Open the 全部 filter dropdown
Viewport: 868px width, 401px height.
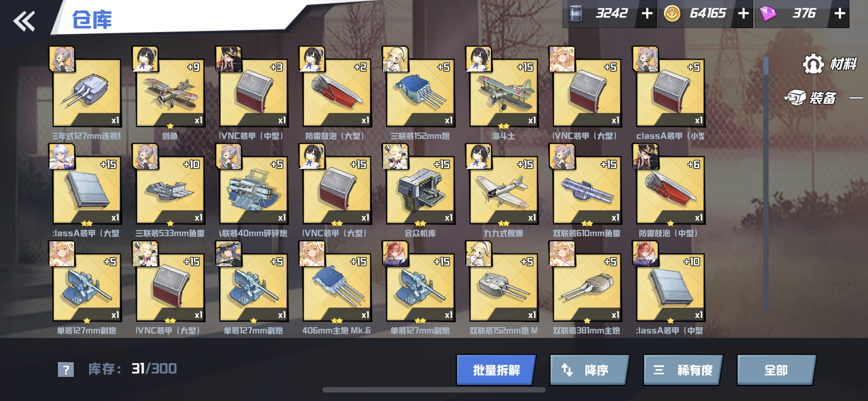(x=777, y=370)
